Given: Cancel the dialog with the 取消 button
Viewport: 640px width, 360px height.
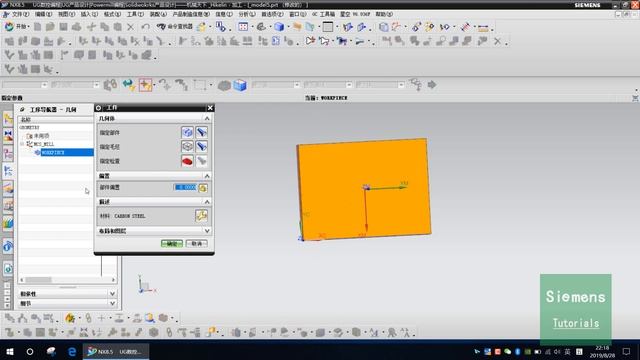Looking at the screenshot, I should click(197, 244).
